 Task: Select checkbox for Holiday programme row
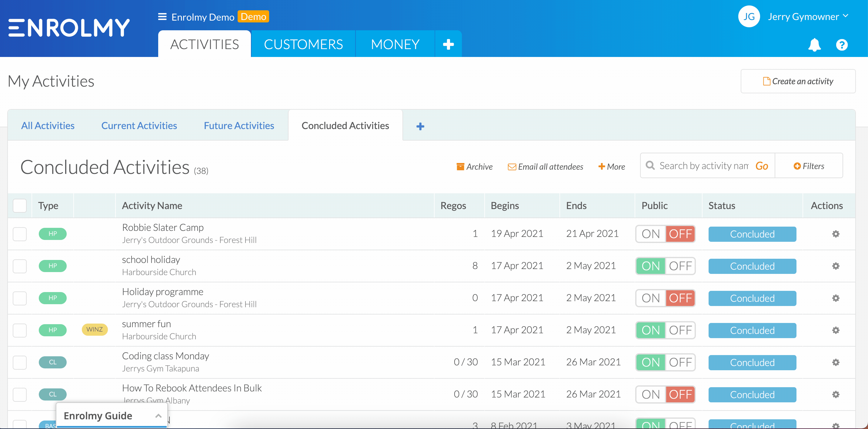point(19,298)
